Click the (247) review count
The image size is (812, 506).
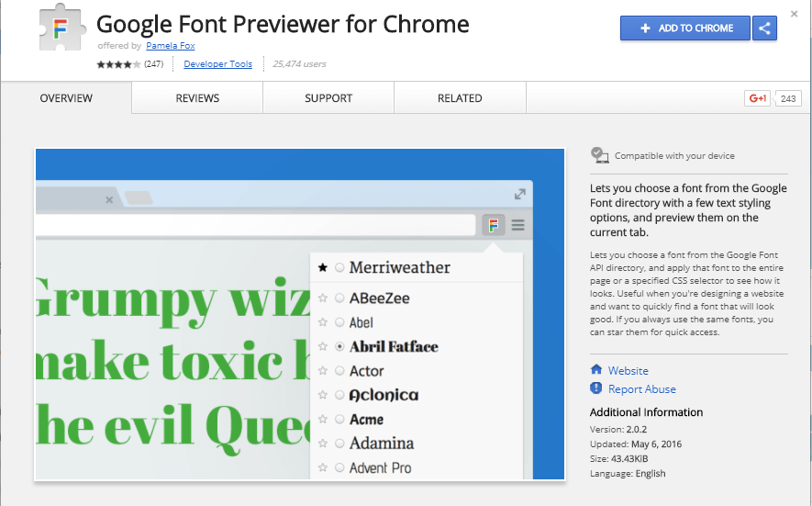click(154, 63)
